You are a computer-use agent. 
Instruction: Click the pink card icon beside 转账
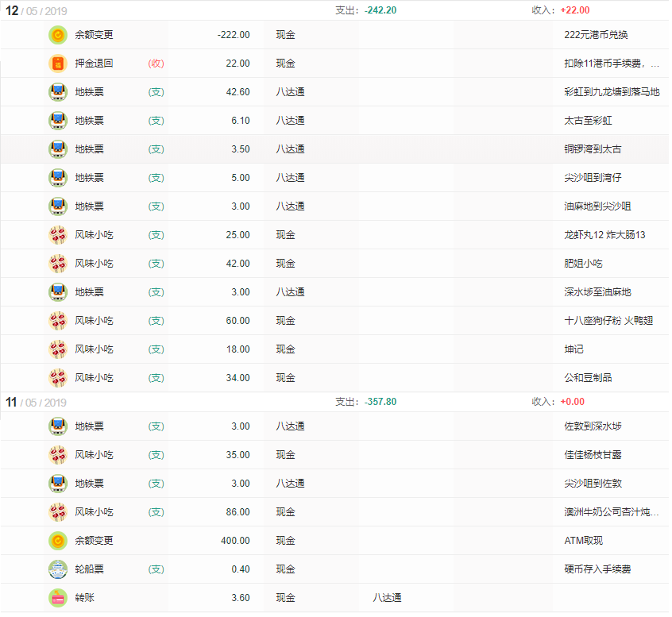click(x=57, y=598)
